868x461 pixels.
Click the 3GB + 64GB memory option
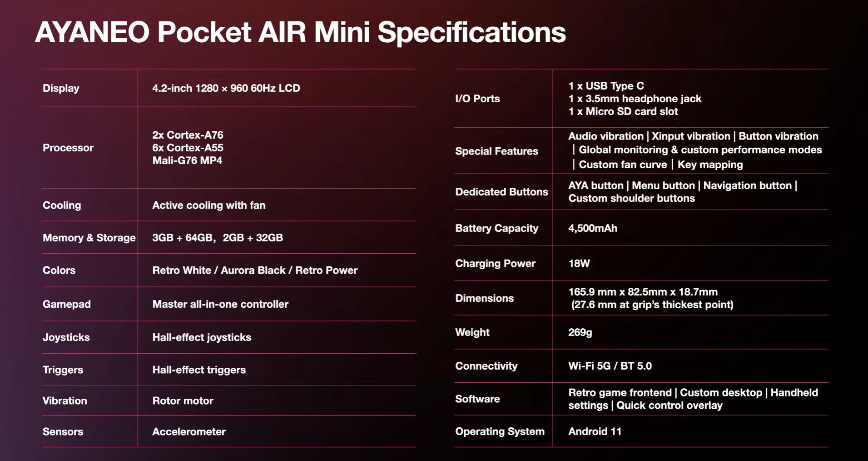[183, 238]
